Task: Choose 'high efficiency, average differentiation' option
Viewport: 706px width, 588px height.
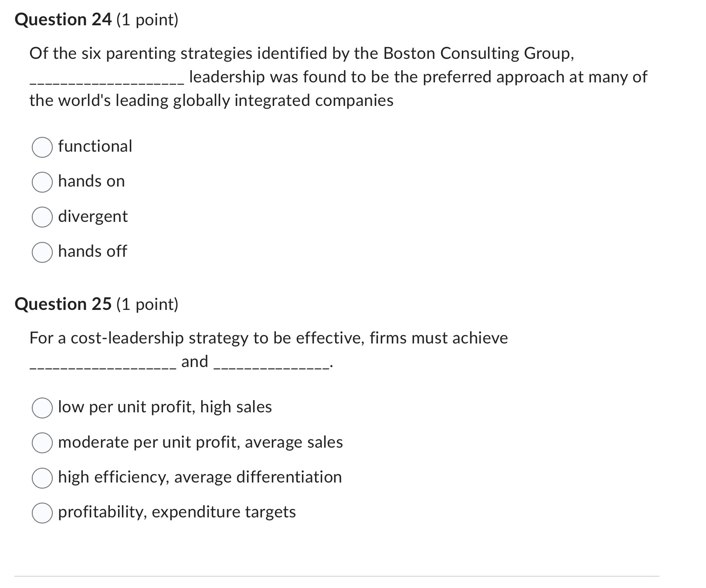Action: tap(42, 478)
